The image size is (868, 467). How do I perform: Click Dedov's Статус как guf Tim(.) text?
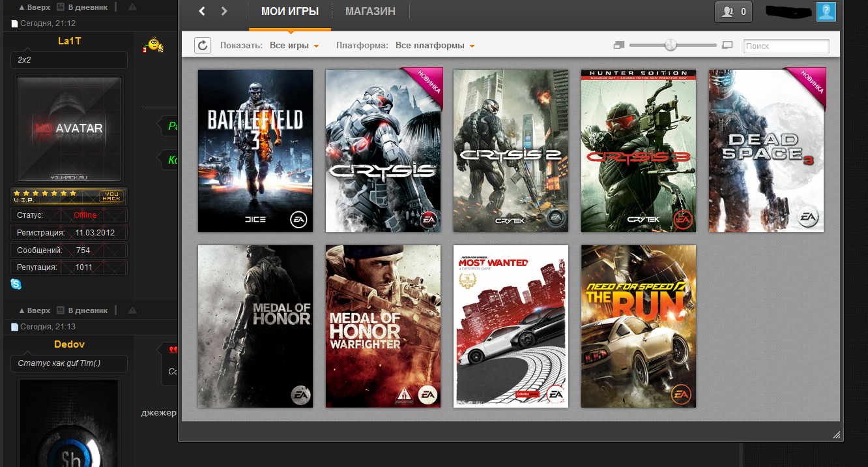coord(59,363)
